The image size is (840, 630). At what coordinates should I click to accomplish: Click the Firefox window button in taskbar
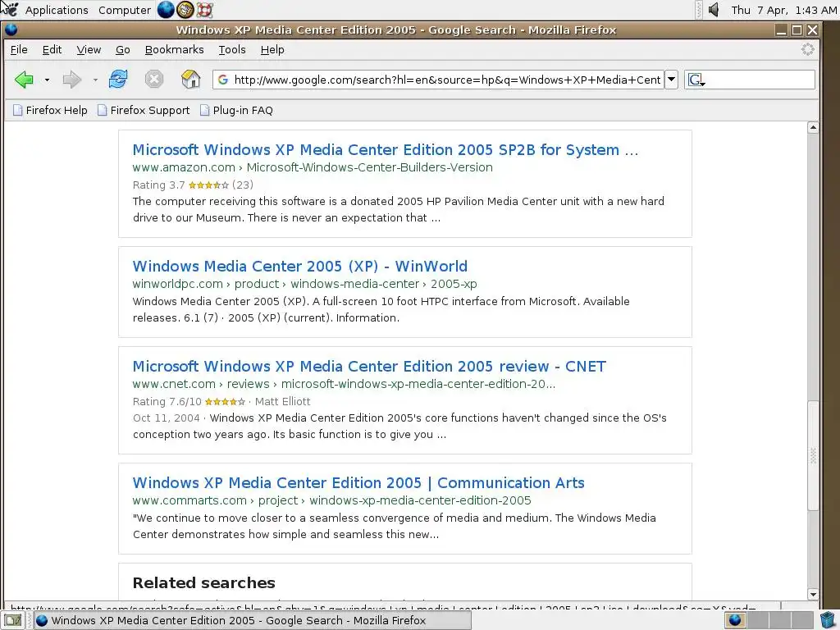(x=253, y=620)
